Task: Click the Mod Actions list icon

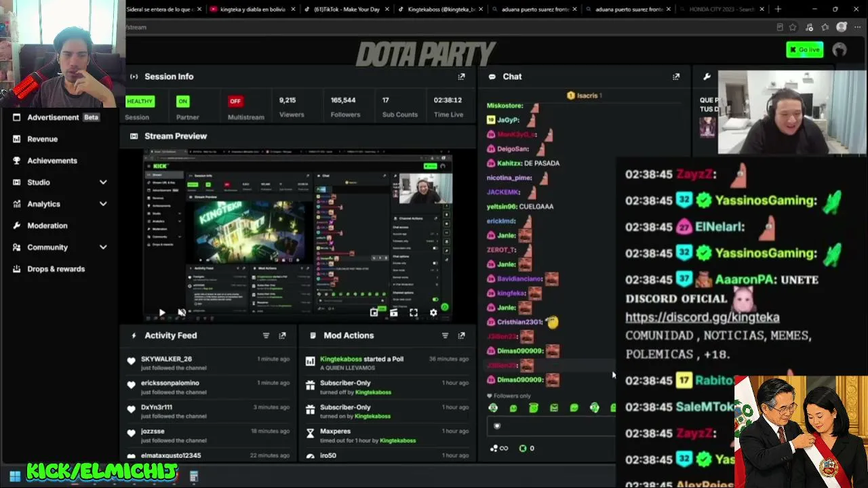Action: [313, 335]
